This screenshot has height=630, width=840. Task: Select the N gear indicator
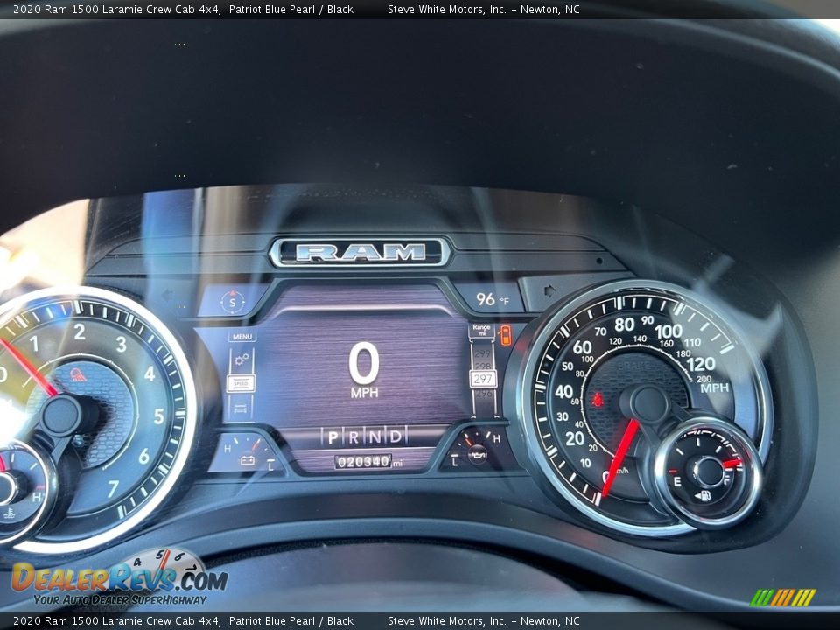(375, 437)
